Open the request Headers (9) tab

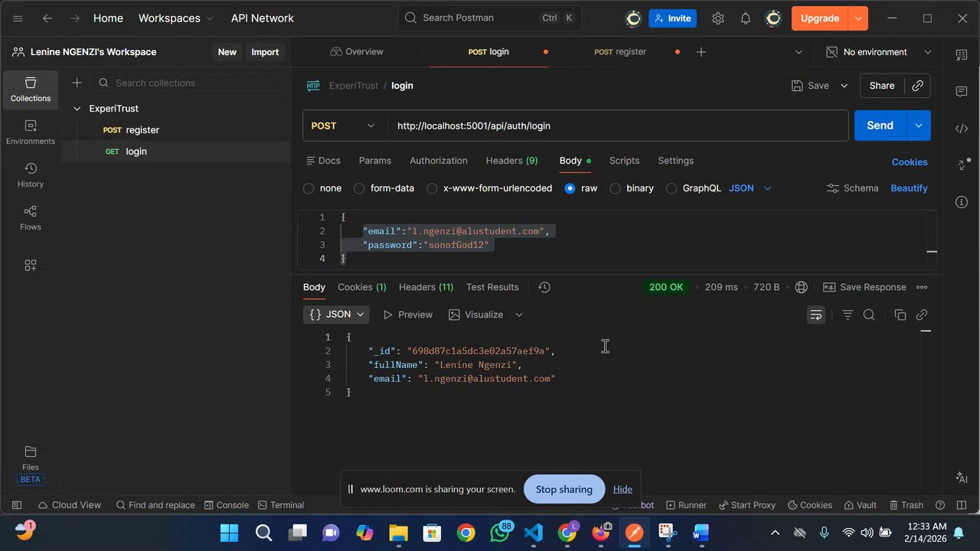point(512,161)
